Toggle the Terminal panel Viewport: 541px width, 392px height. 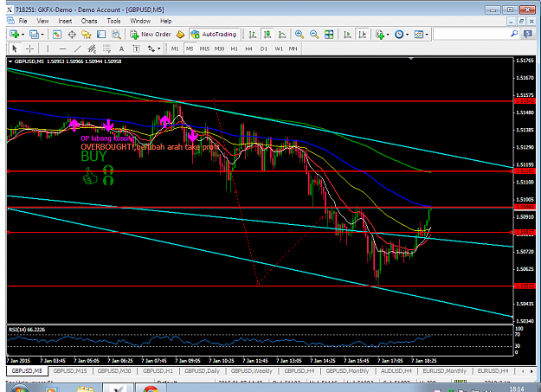(101, 34)
